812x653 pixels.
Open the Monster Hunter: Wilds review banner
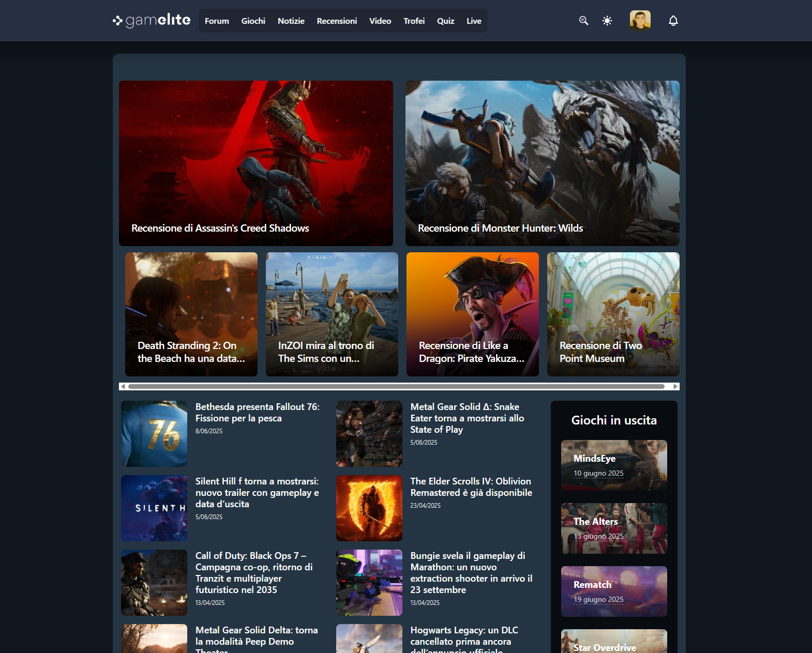542,163
